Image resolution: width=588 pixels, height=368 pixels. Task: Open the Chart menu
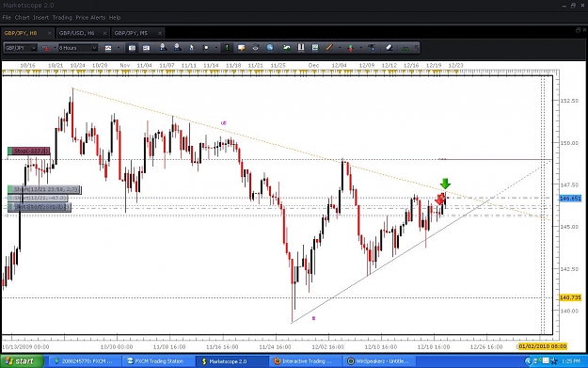tap(23, 17)
